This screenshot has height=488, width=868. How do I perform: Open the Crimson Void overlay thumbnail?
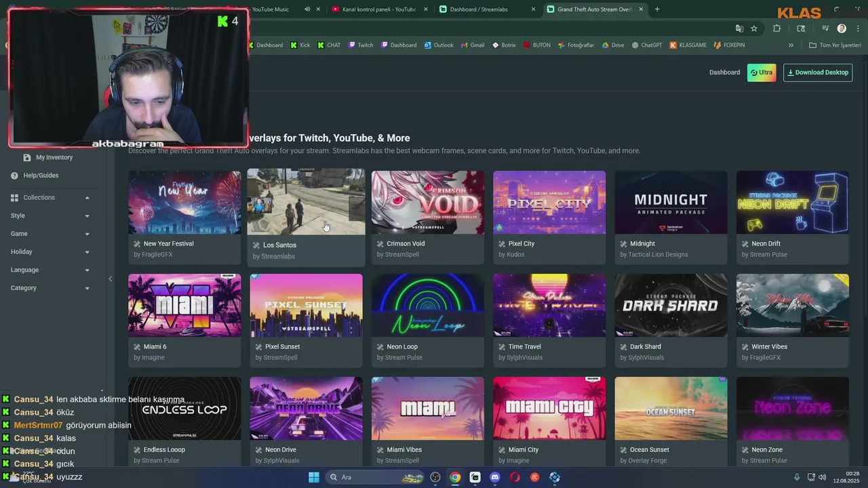point(428,202)
